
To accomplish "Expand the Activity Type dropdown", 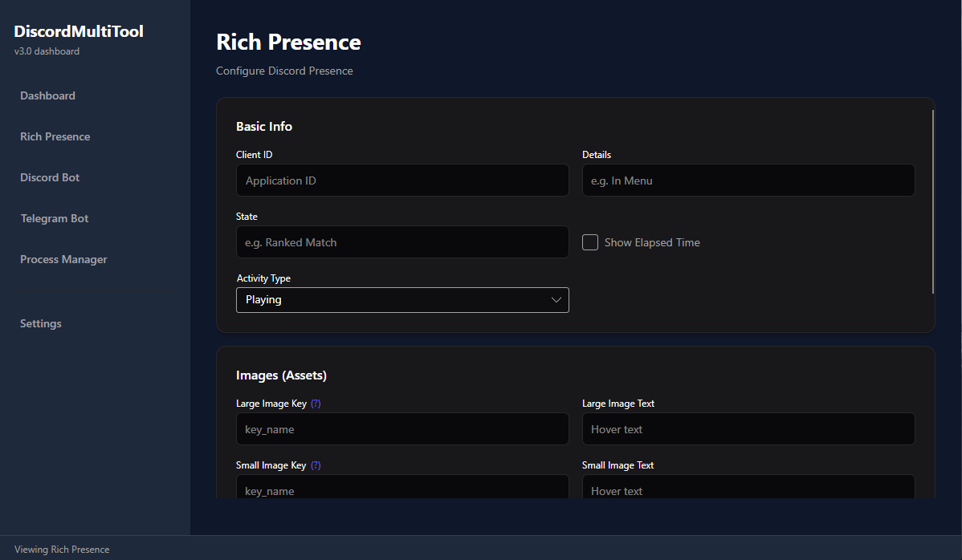I will point(402,300).
